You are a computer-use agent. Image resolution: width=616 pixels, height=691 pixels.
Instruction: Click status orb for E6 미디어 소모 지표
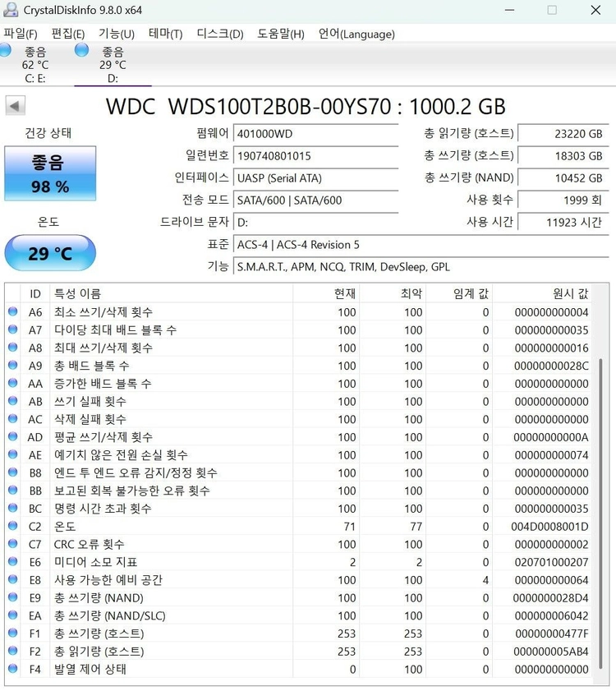[13, 561]
